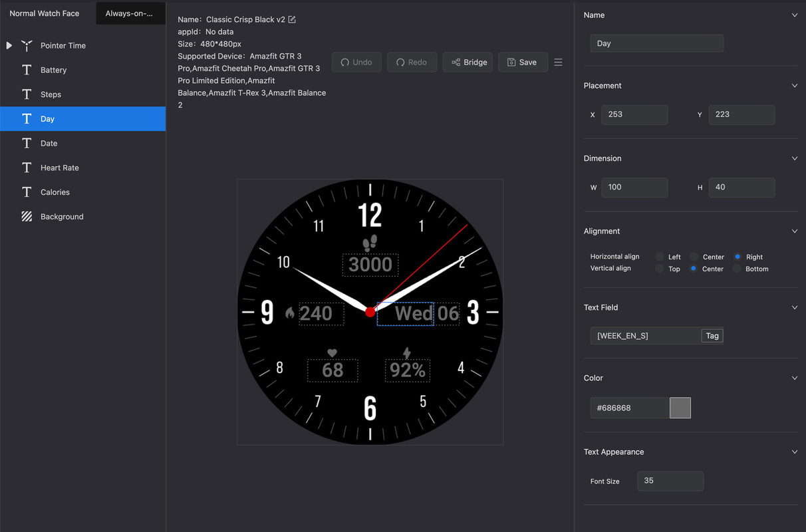Select the 3000 steps widget on canvas
The image size is (806, 532).
click(x=370, y=265)
